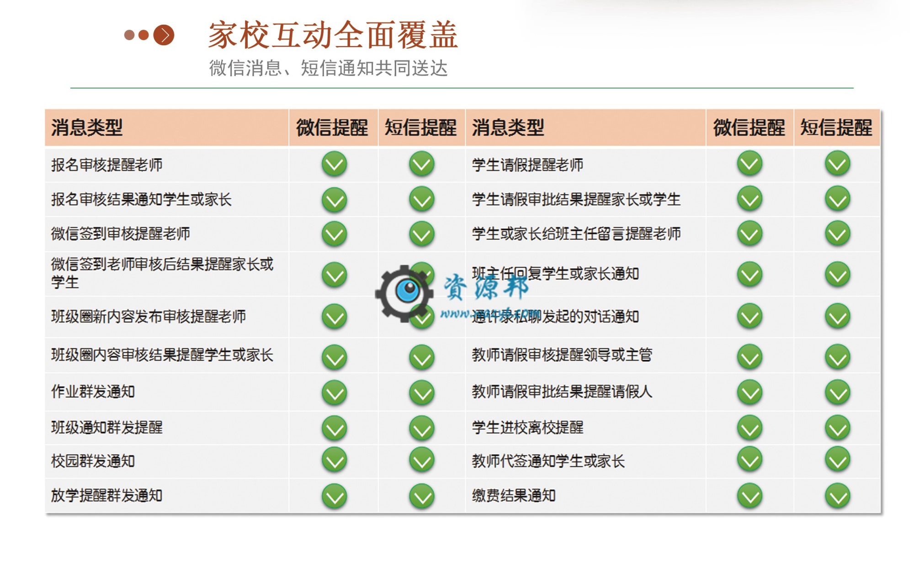
Task: Click the 微信提醒 check mark for 班级通知群发提醒
Action: click(335, 428)
